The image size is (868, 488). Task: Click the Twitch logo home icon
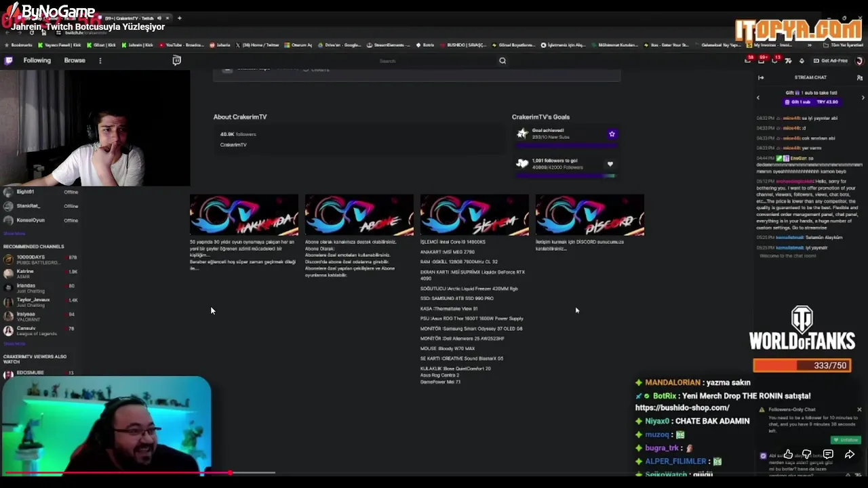(8, 60)
